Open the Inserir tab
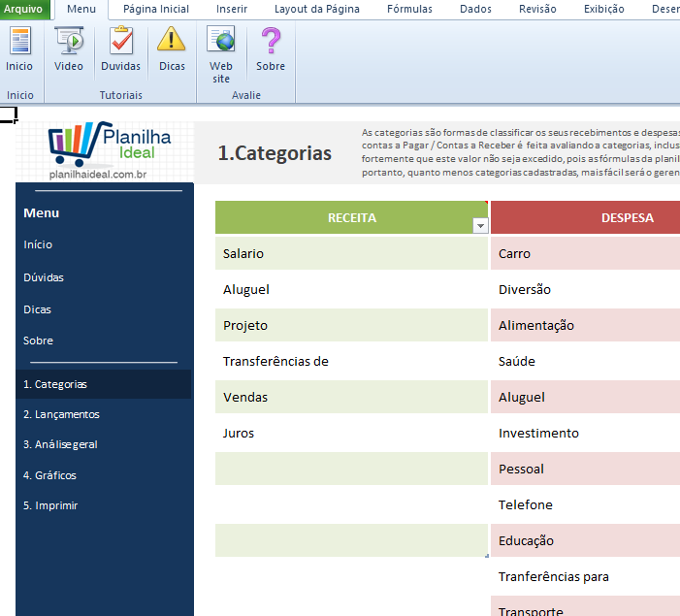 tap(232, 9)
